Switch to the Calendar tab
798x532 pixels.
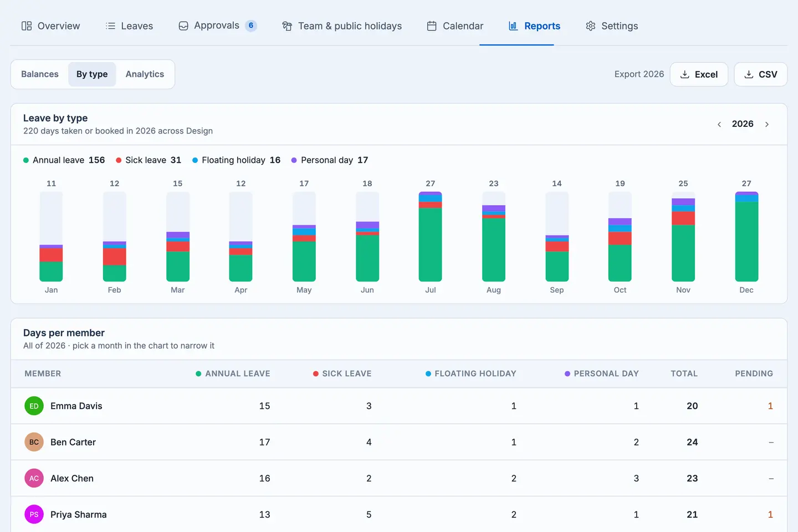[x=455, y=26]
